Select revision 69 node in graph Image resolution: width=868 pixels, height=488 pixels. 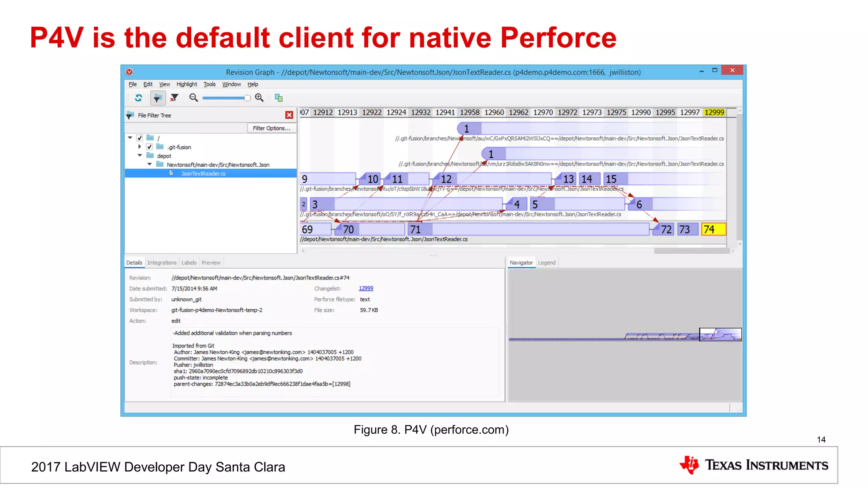pos(316,229)
